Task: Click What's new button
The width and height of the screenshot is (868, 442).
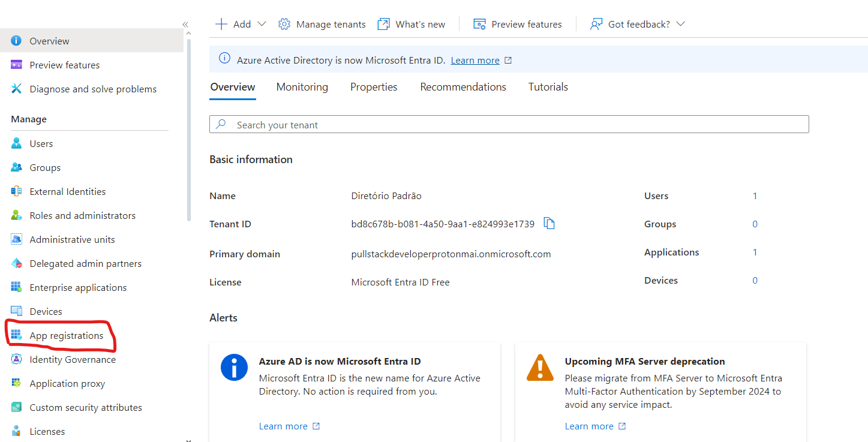Action: pyautogui.click(x=412, y=24)
